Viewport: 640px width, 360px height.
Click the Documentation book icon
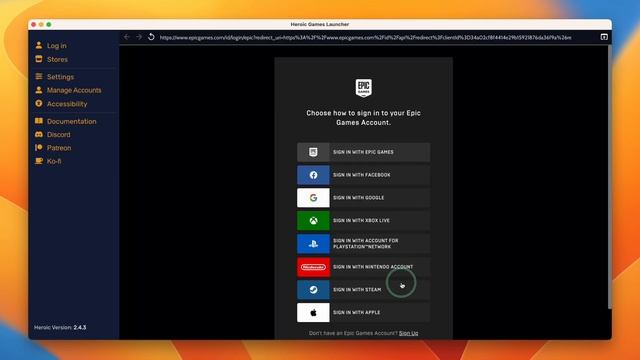[39, 121]
